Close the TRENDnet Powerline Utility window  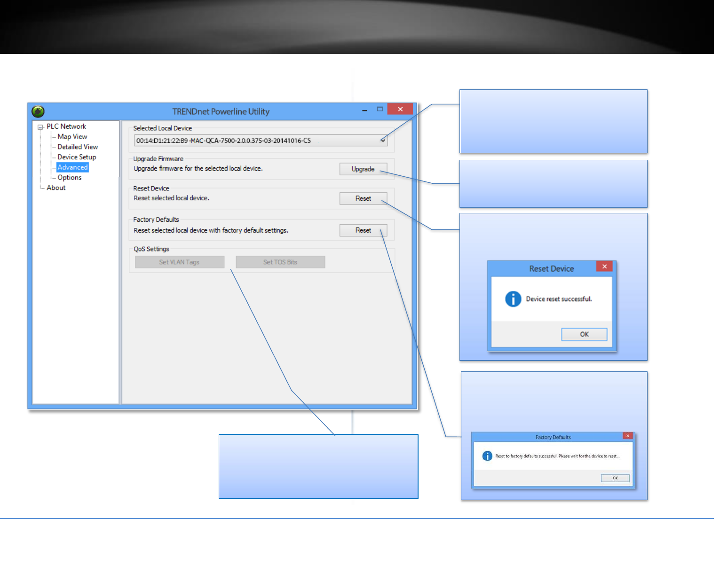[x=400, y=109]
